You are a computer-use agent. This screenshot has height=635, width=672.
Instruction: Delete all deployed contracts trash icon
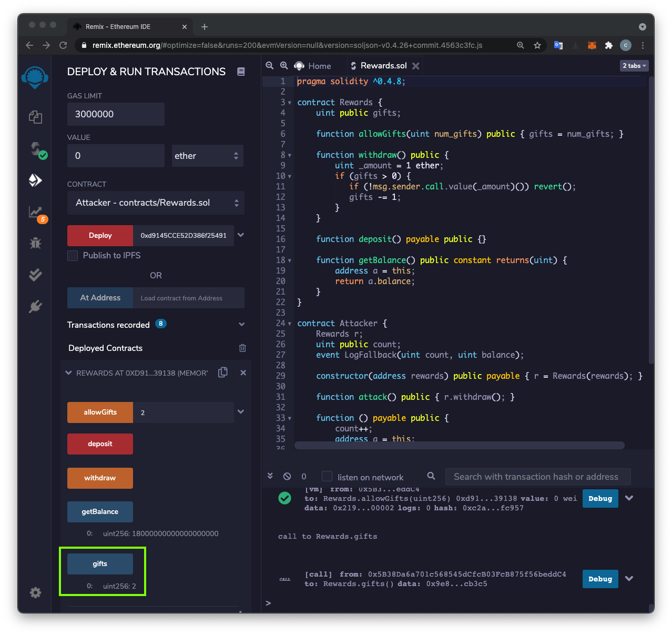tap(242, 348)
